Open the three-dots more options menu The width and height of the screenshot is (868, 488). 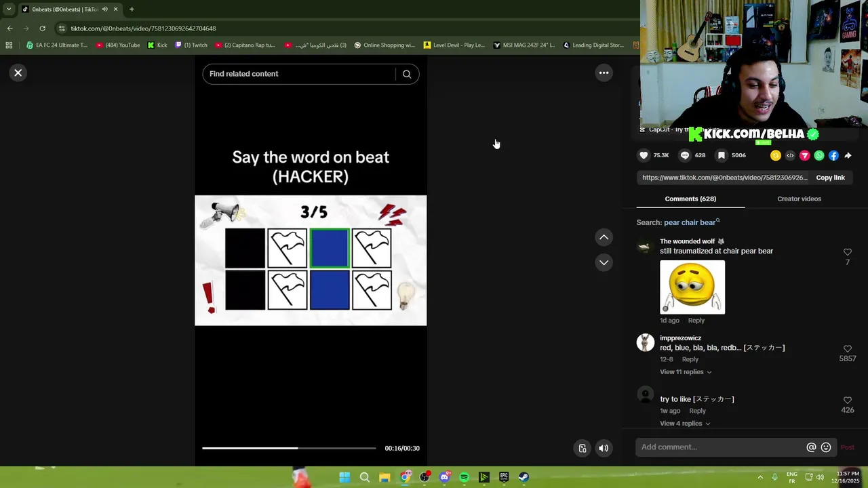(x=604, y=73)
